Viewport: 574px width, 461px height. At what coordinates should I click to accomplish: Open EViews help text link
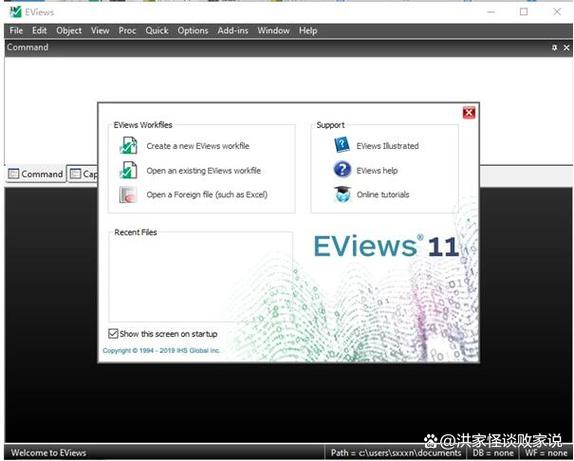point(377,171)
